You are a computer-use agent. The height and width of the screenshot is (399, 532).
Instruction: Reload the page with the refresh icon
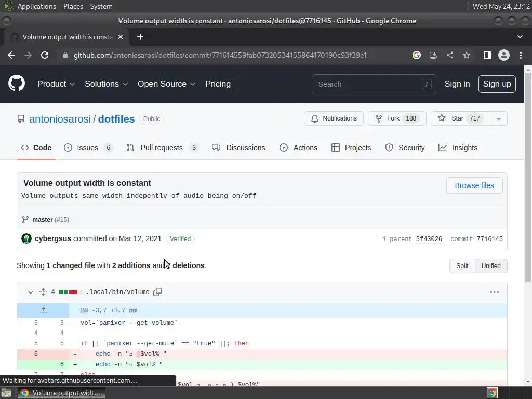coord(45,55)
